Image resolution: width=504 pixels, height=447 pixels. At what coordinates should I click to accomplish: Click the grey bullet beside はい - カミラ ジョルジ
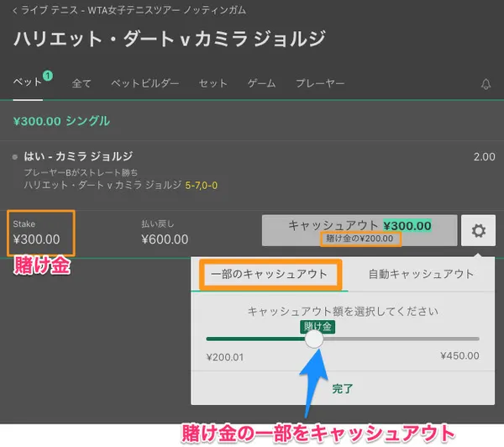16,157
